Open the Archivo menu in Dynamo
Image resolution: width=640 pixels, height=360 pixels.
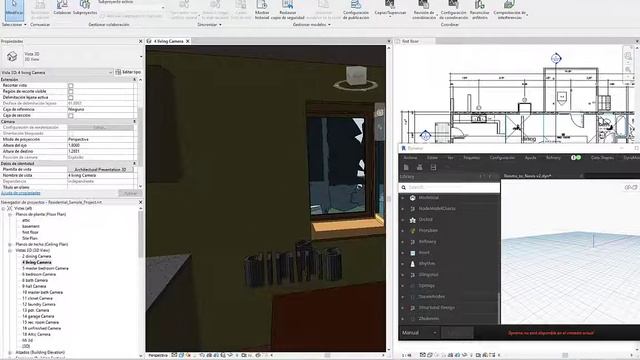pos(410,158)
